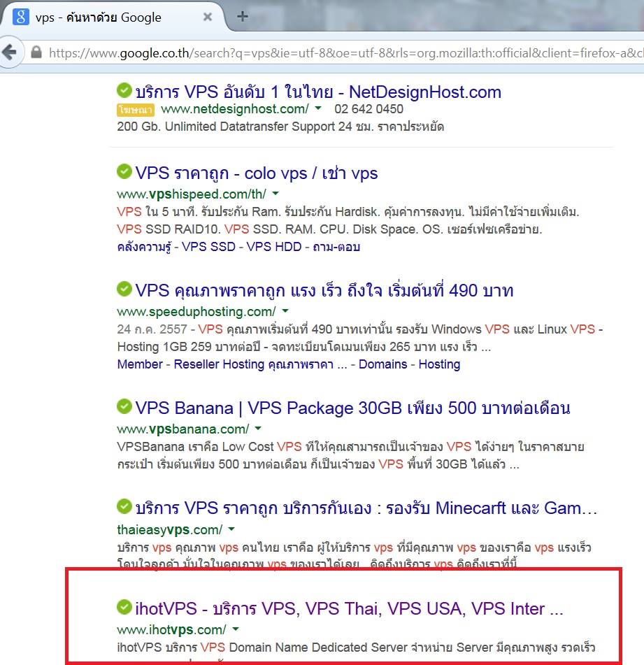Screen dimensions: 644x665
Task: Click the green checkmark beside VPS Banana result
Action: pos(124,406)
